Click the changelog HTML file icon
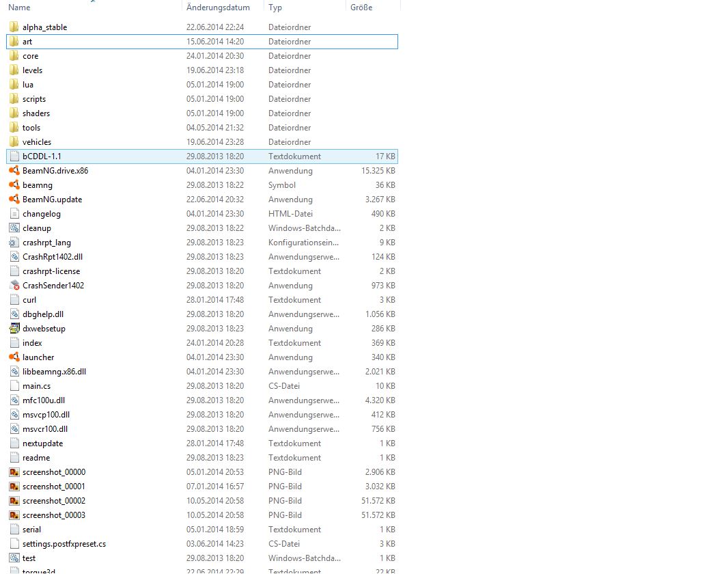Viewport: 728px width, 574px height. pyautogui.click(x=14, y=214)
